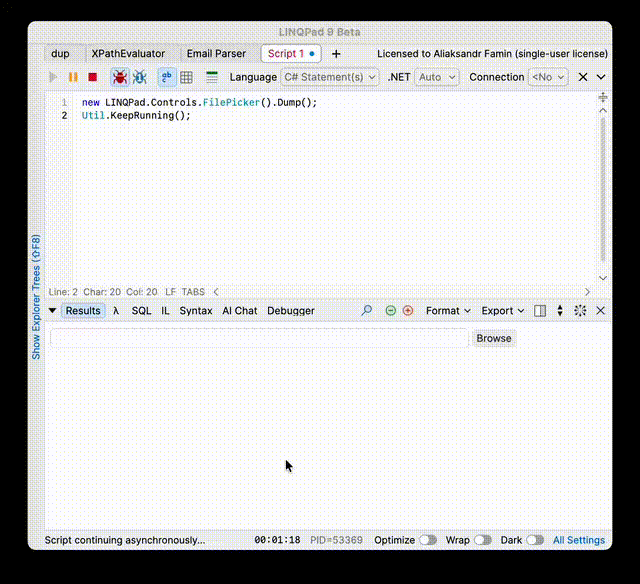Screen dimensions: 640x584
Task: Toggle the blue bug break-on-exceptions icon
Action: 140,77
